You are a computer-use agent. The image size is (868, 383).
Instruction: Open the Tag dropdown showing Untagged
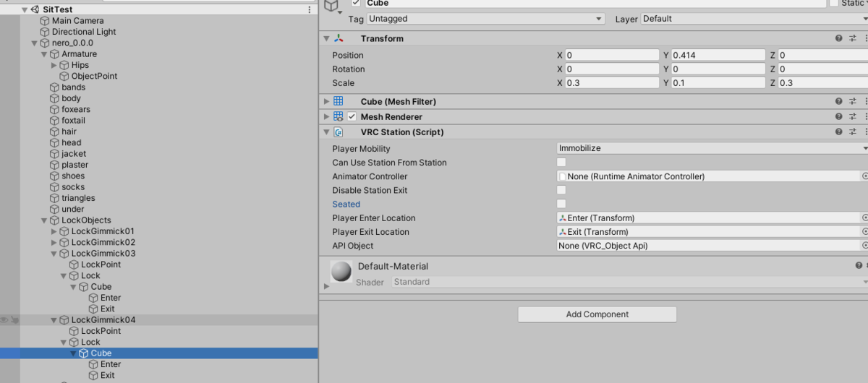point(486,19)
